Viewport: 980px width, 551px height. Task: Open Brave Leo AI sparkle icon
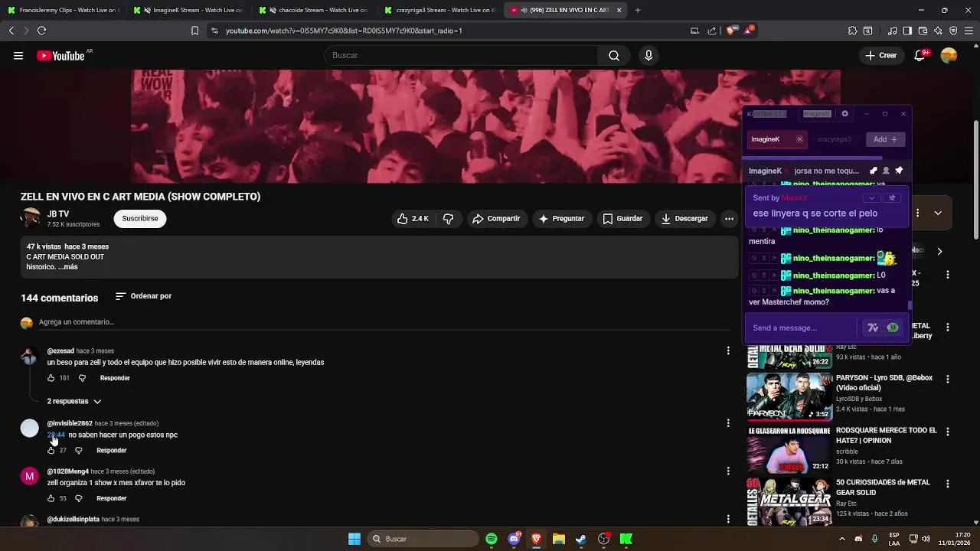[938, 31]
